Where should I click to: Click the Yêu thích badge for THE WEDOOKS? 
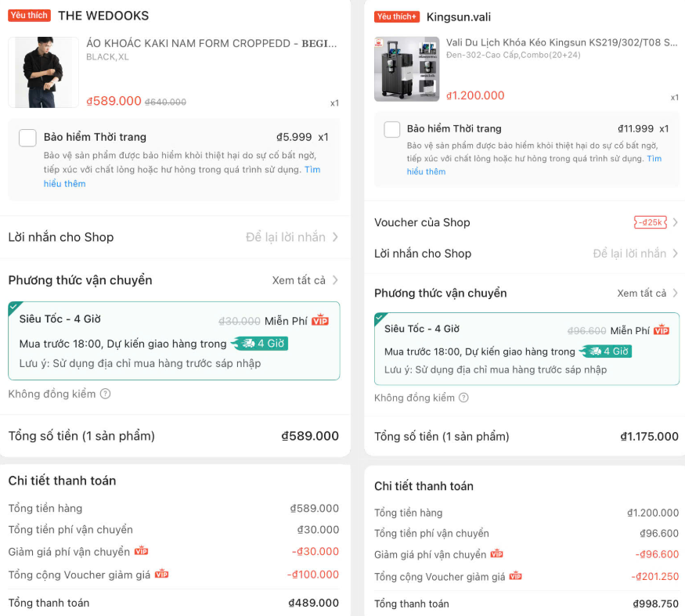29,16
